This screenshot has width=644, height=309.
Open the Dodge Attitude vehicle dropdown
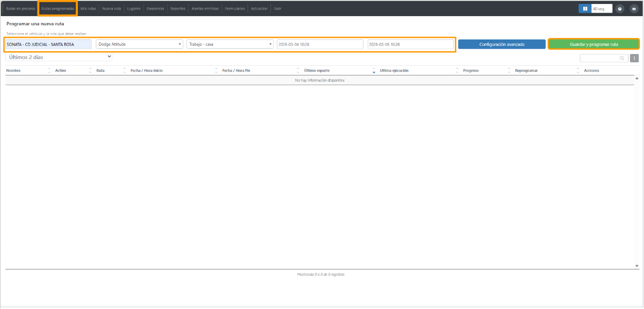140,44
